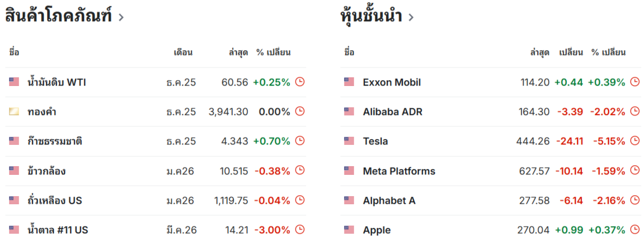Viewport: 644px width, 242px height.
Task: Open the ถั่วเหลือง US commodity link
Action: point(55,201)
